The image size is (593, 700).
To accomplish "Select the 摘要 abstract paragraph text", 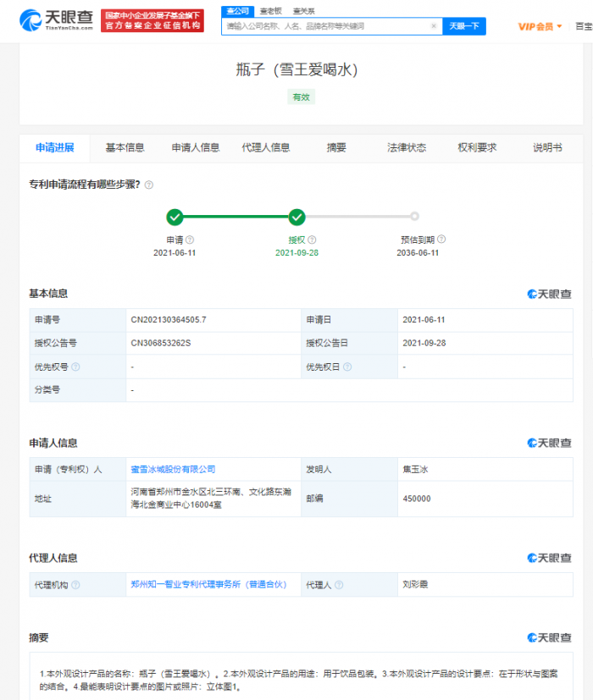I will pos(298,680).
